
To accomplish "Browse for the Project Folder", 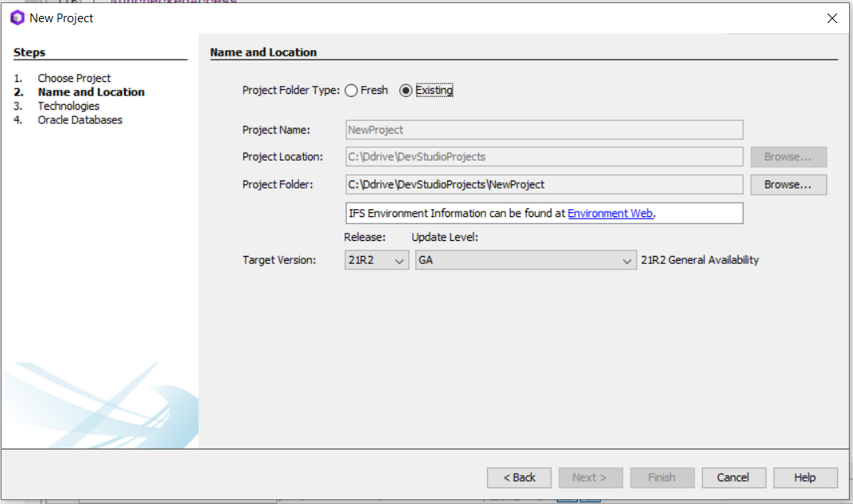I will (x=789, y=184).
